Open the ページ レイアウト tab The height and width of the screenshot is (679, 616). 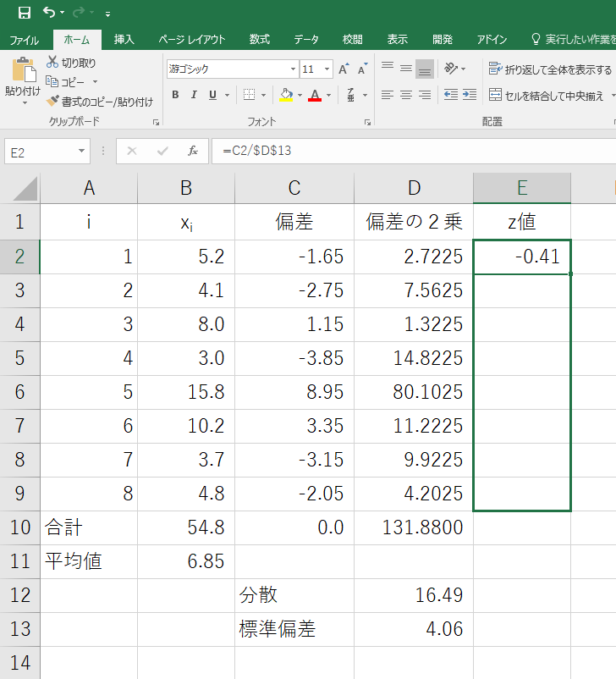(x=192, y=40)
